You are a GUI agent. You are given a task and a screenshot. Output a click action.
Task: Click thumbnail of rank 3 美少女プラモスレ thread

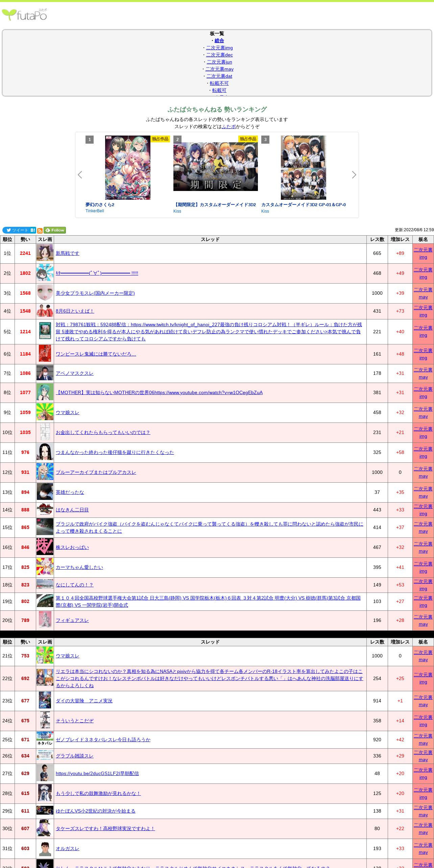pos(45,293)
